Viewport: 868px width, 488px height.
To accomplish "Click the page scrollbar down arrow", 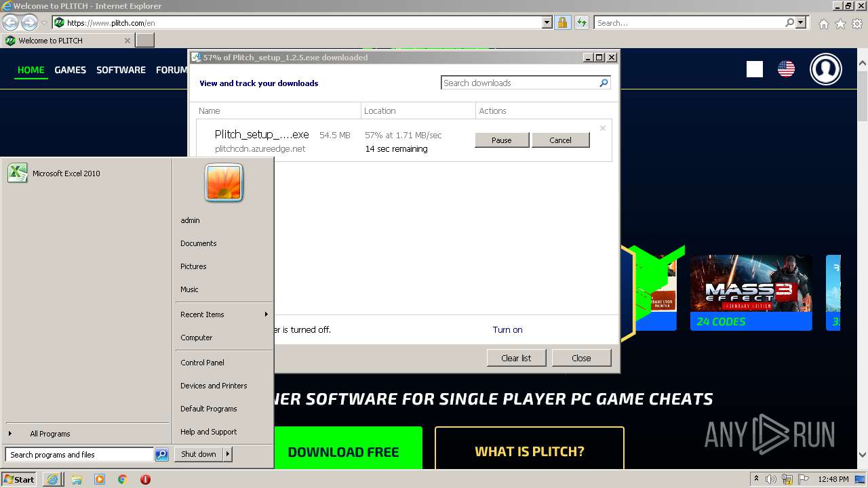I will [863, 455].
